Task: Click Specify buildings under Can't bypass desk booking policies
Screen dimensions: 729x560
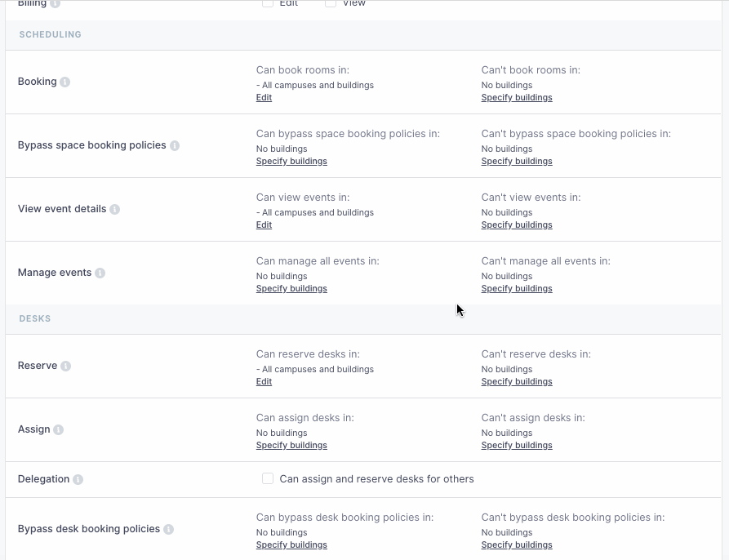Action: (516, 544)
